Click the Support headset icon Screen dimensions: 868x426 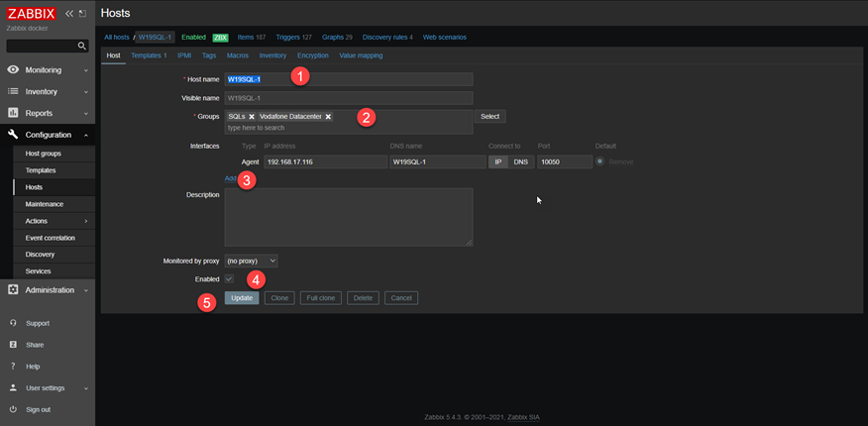point(13,323)
